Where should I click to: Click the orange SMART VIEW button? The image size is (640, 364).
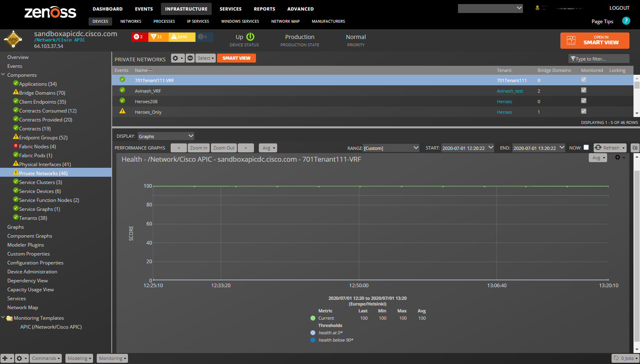(236, 58)
